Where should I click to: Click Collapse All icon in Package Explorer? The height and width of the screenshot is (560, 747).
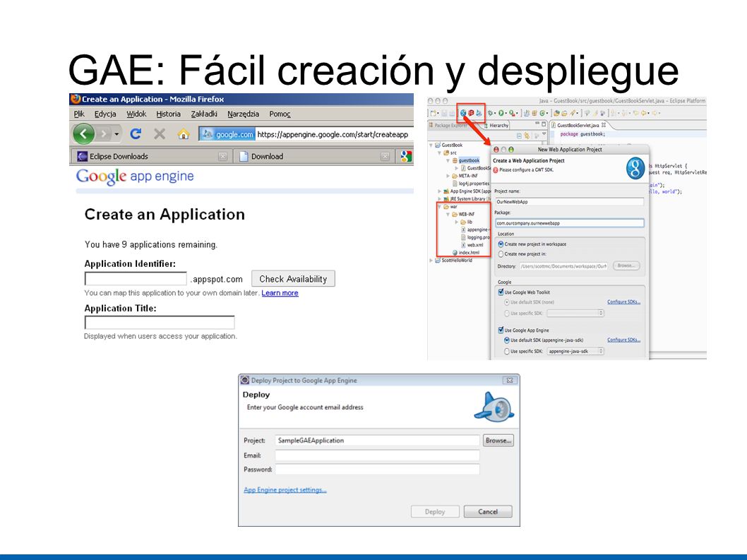point(520,136)
